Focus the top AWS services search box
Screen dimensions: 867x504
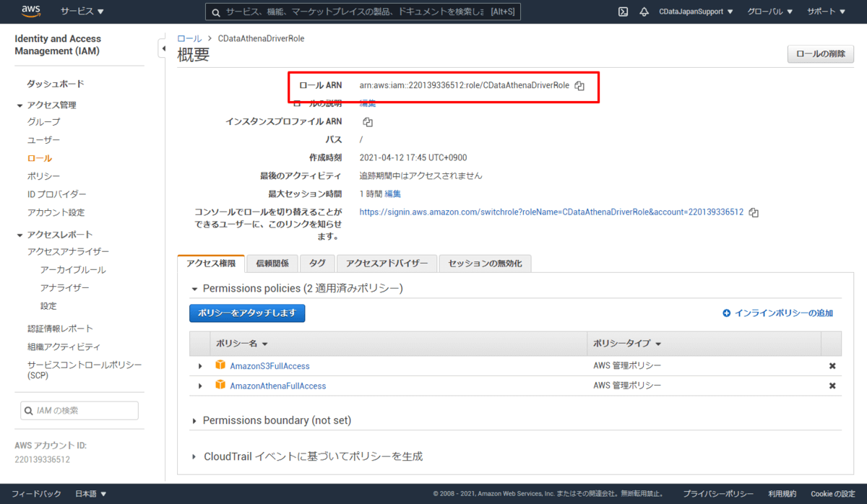coord(363,12)
